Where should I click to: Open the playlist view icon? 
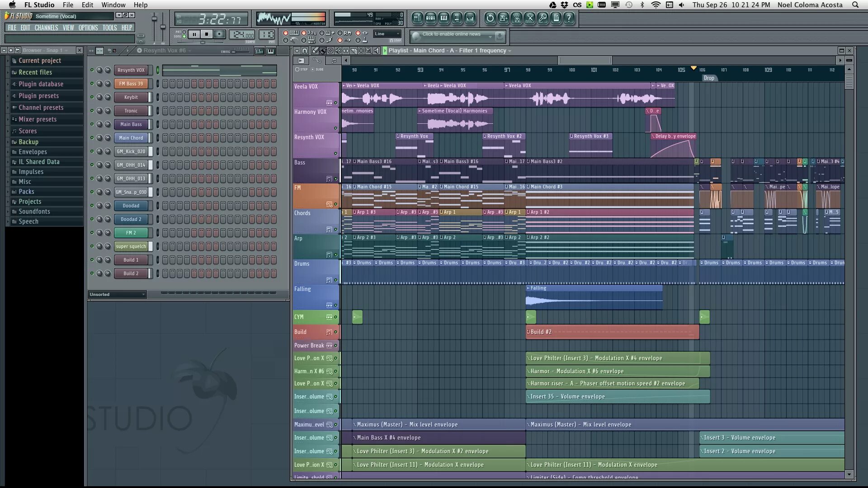[417, 18]
